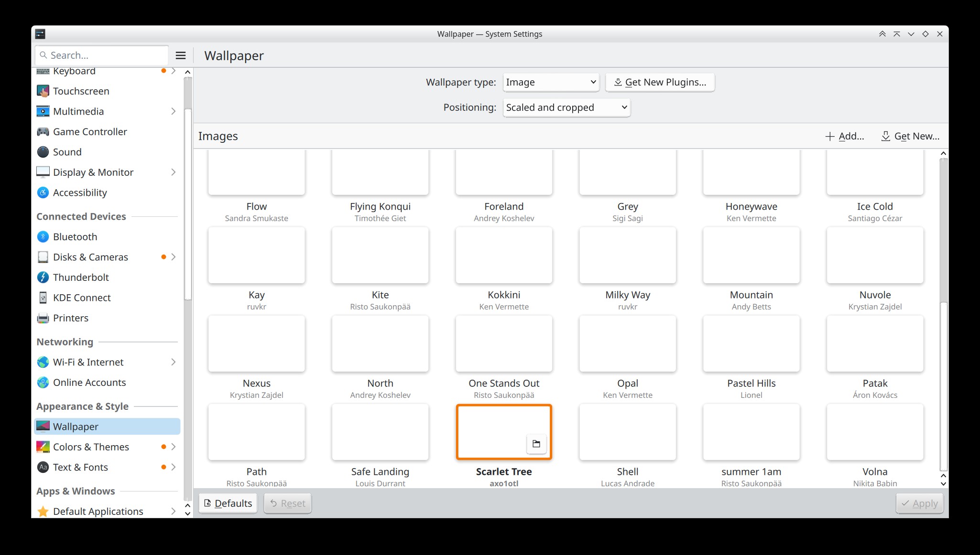Click the Online Accounts icon
Screen dimensions: 980x555
click(43, 382)
